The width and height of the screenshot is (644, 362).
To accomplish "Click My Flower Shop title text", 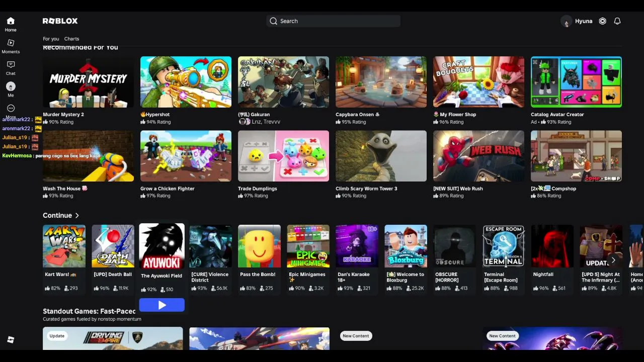I will click(x=455, y=115).
